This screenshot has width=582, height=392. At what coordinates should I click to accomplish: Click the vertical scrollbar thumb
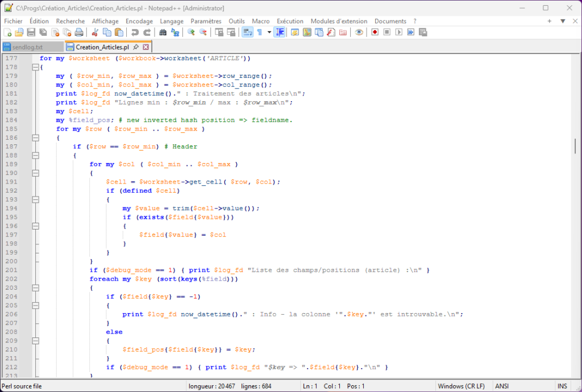tap(575, 146)
